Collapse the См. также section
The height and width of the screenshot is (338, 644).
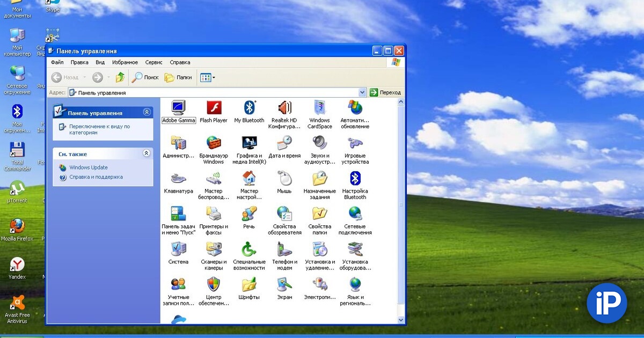point(147,153)
